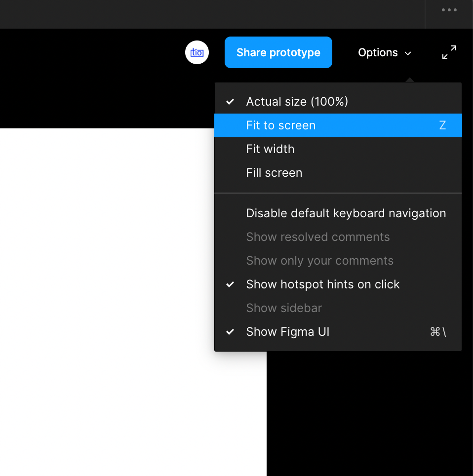Toggle Show resolved comments
The width and height of the screenshot is (473, 476).
click(x=338, y=237)
